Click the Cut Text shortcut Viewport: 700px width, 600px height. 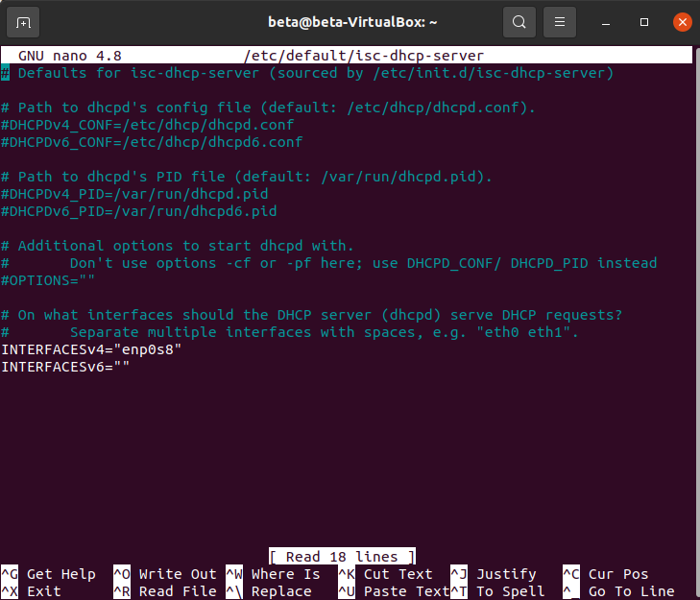click(398, 574)
